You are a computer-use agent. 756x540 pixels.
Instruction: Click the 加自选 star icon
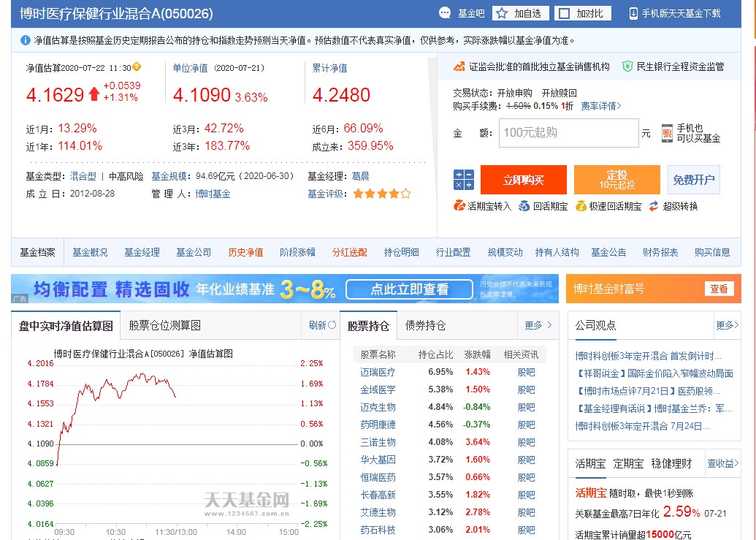[500, 12]
